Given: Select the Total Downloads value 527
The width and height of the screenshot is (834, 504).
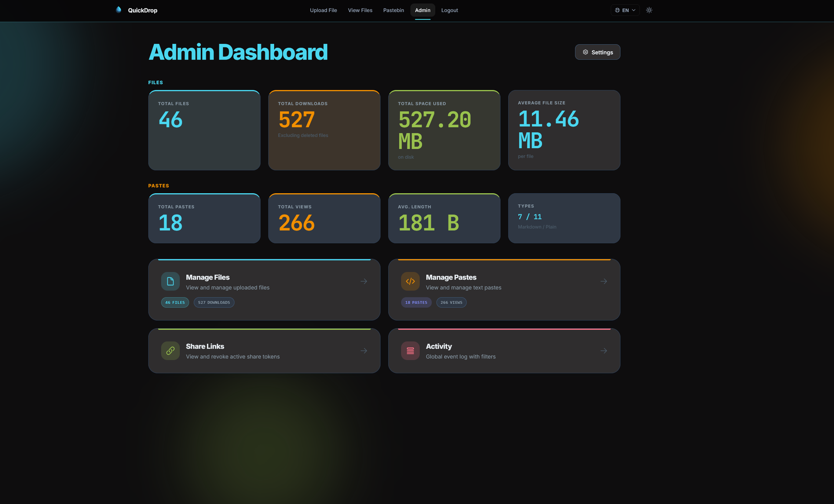Looking at the screenshot, I should (x=296, y=120).
